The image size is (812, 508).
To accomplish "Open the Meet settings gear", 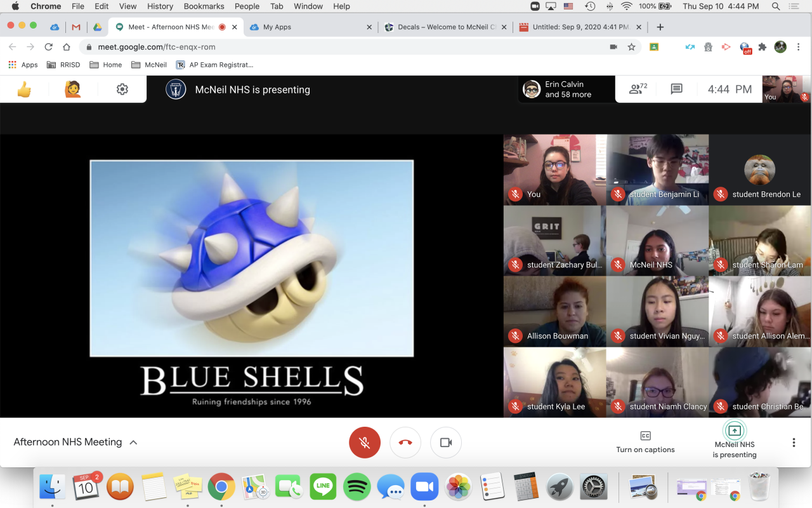I will click(122, 90).
